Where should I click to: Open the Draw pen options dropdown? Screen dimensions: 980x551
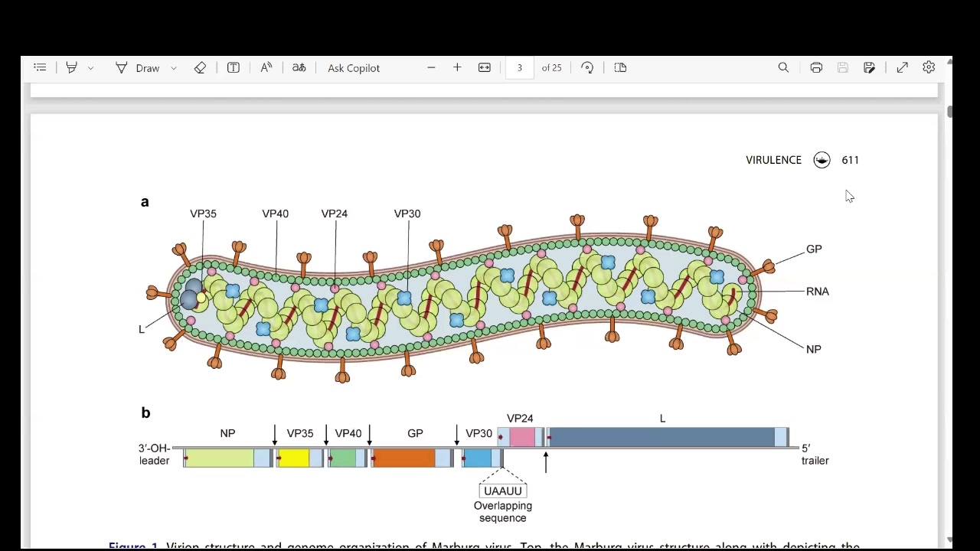(174, 68)
